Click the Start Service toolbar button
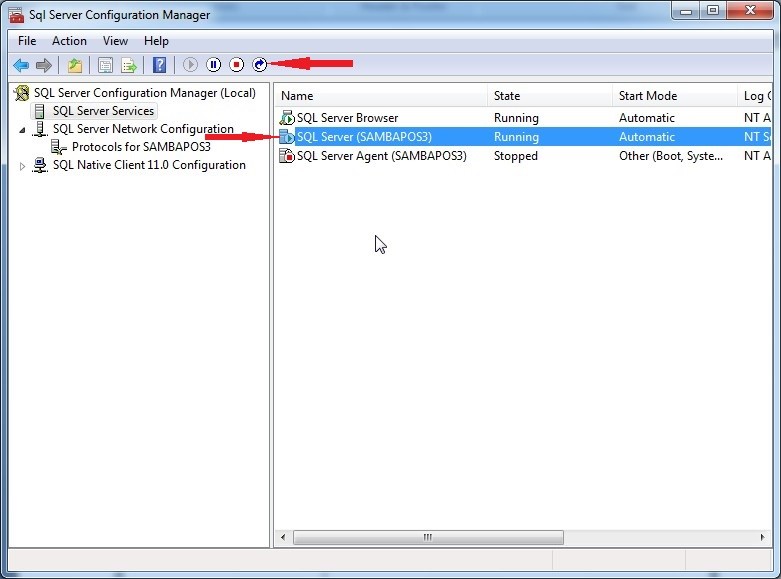 point(190,64)
